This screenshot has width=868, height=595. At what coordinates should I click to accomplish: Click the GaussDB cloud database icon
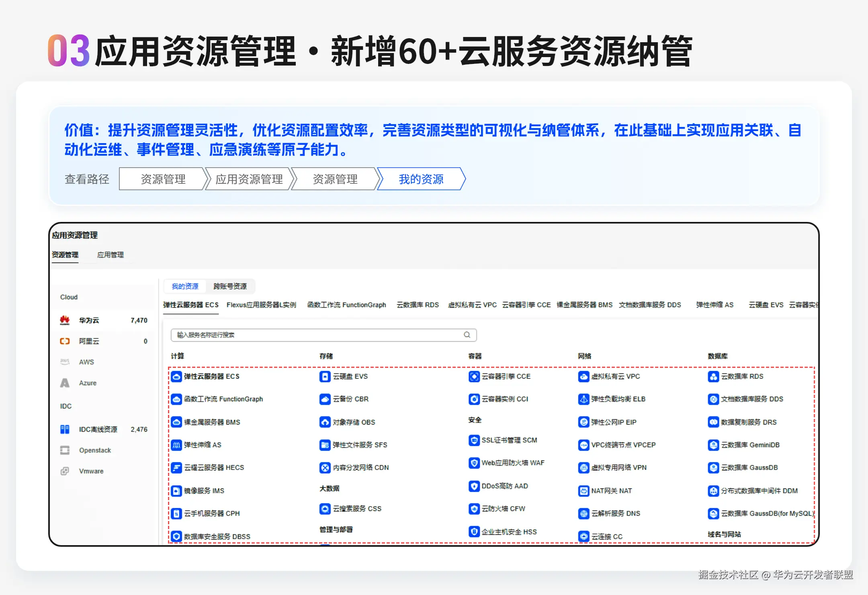pos(713,468)
